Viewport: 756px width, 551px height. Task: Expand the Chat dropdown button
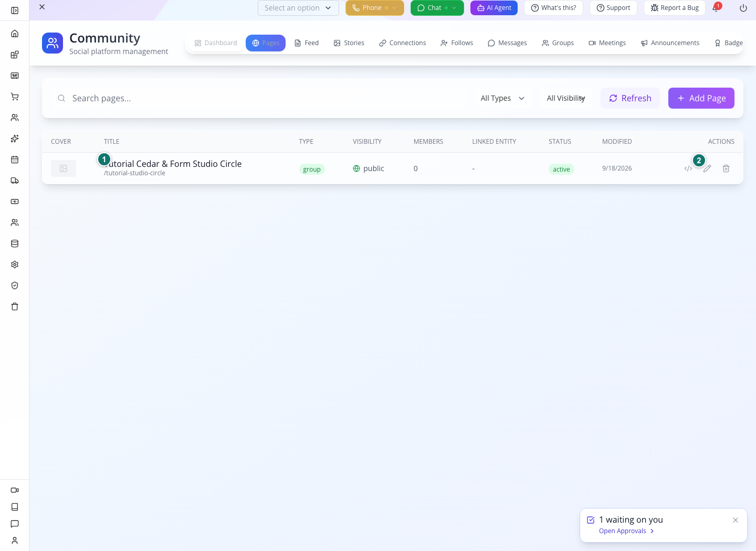pyautogui.click(x=437, y=8)
